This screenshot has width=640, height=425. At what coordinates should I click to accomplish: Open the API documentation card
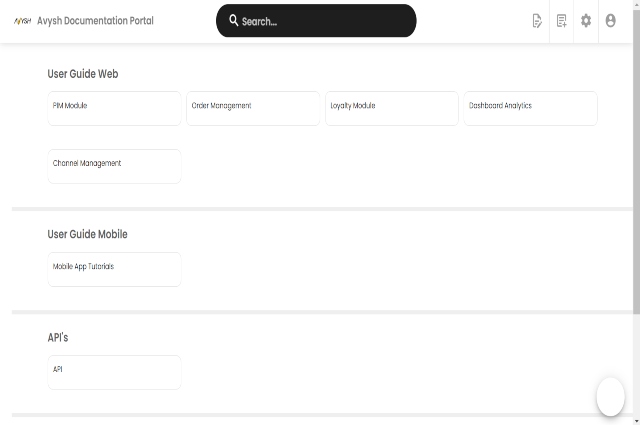tap(114, 372)
